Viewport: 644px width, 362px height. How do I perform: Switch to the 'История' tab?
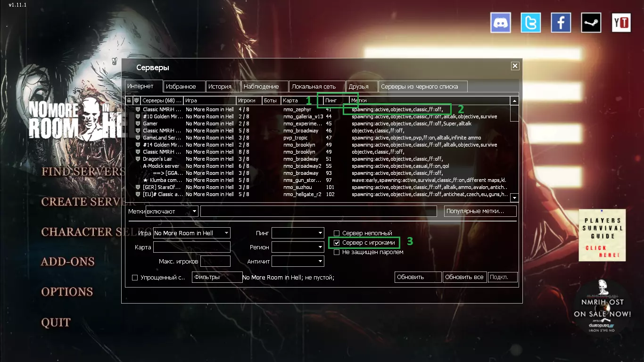(x=223, y=86)
